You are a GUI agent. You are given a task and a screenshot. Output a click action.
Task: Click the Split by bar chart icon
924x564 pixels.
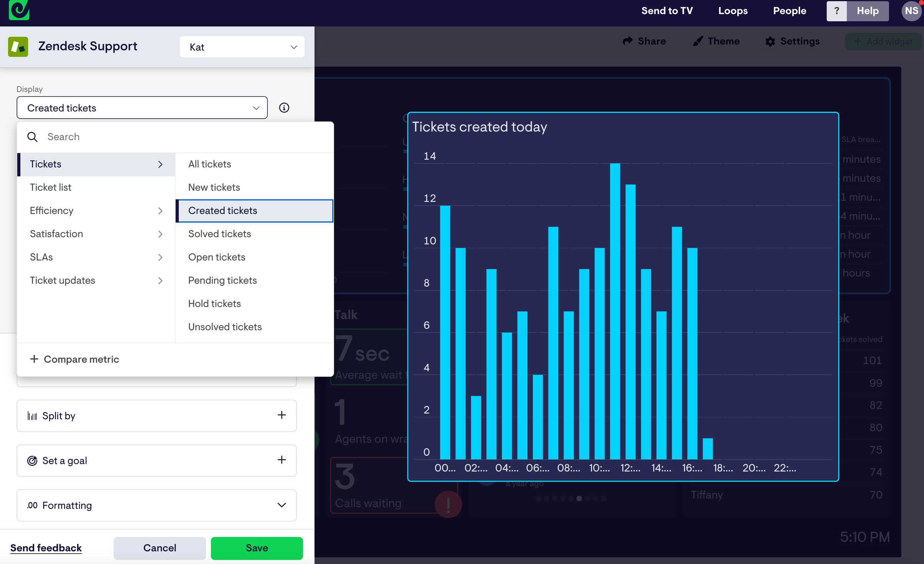coord(32,415)
